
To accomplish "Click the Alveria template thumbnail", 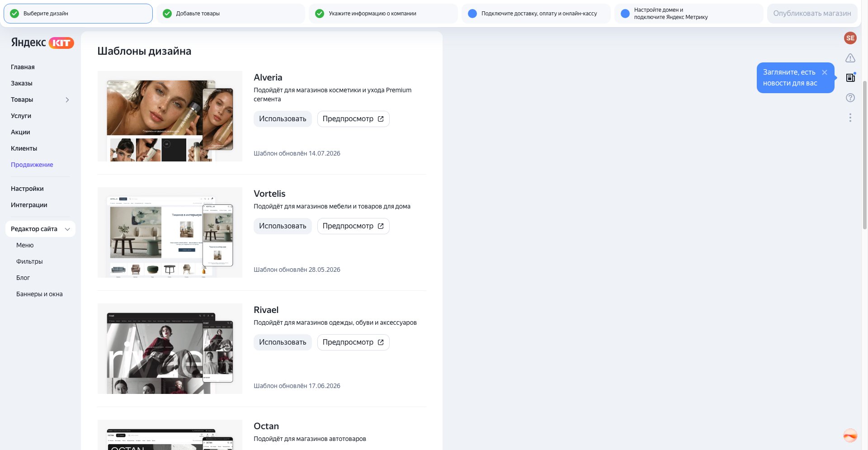I will pyautogui.click(x=170, y=116).
